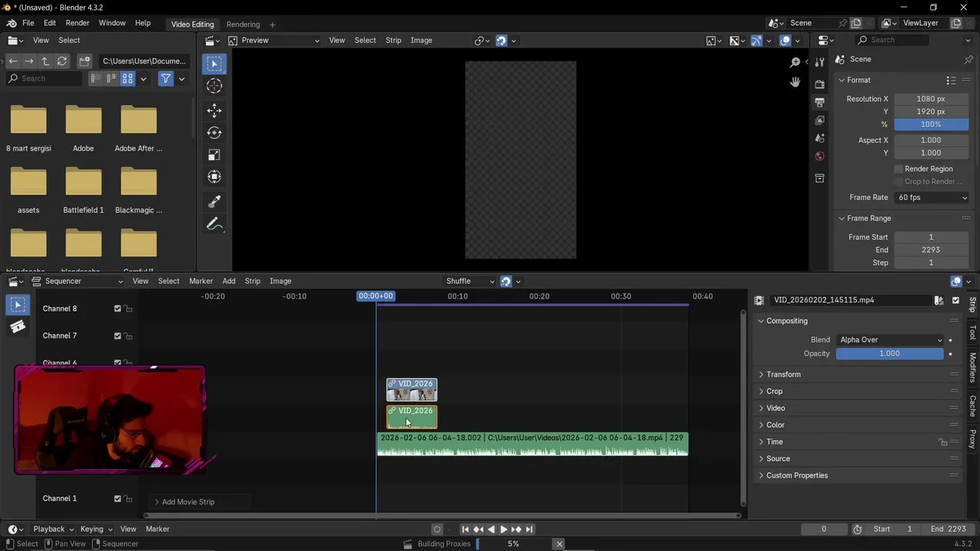Select the green audio strip in the timeline
This screenshot has width=980, height=551.
coord(532,444)
